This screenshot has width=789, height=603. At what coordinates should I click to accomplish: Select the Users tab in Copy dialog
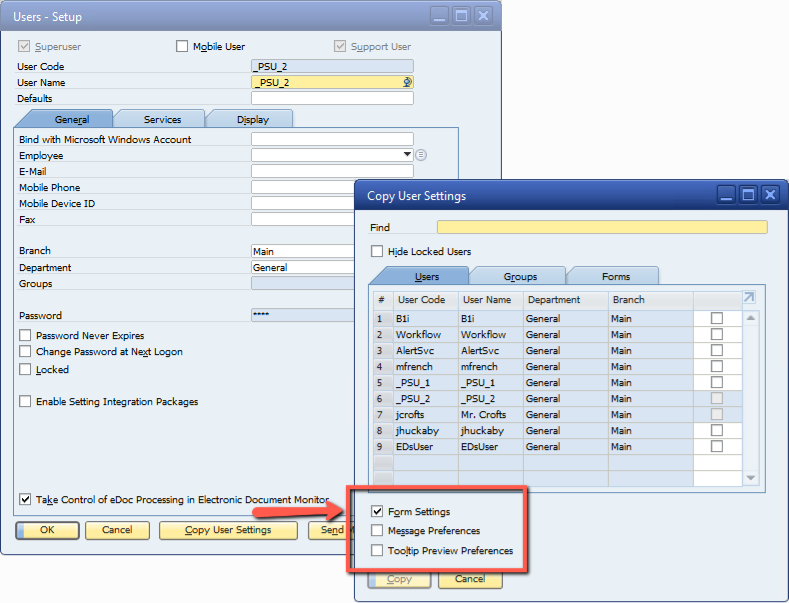(427, 276)
